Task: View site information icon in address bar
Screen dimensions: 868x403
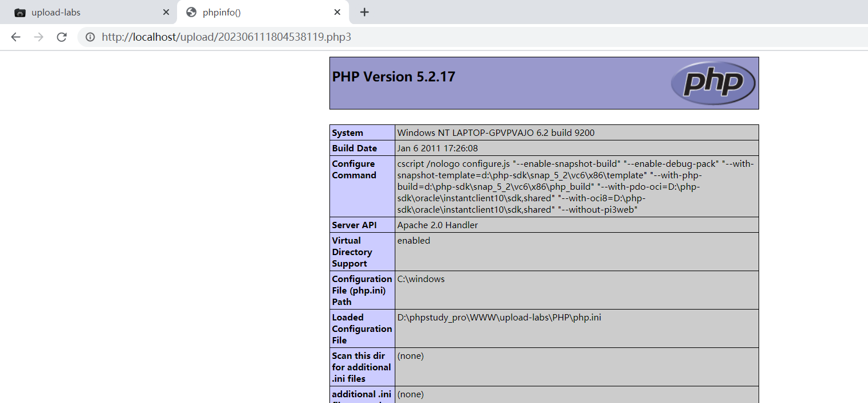Action: click(90, 37)
